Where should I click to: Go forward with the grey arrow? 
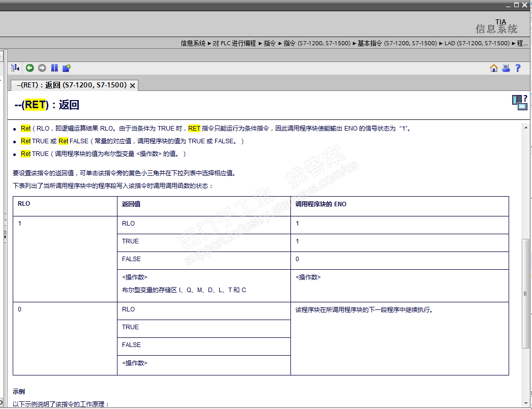(x=42, y=68)
